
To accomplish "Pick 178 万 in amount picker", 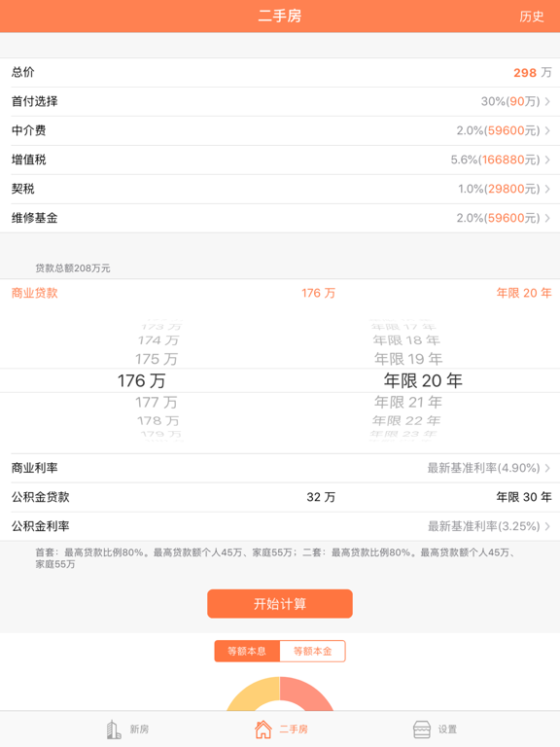I will coord(158,420).
